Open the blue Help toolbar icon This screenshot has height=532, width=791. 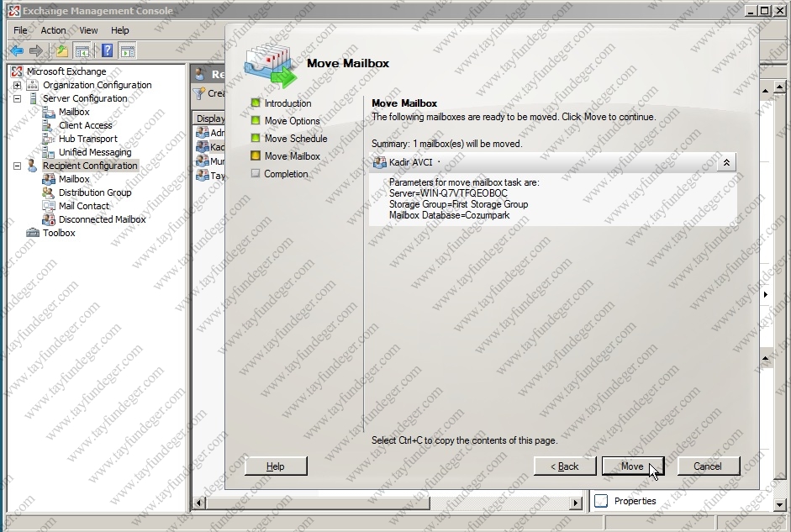107,50
